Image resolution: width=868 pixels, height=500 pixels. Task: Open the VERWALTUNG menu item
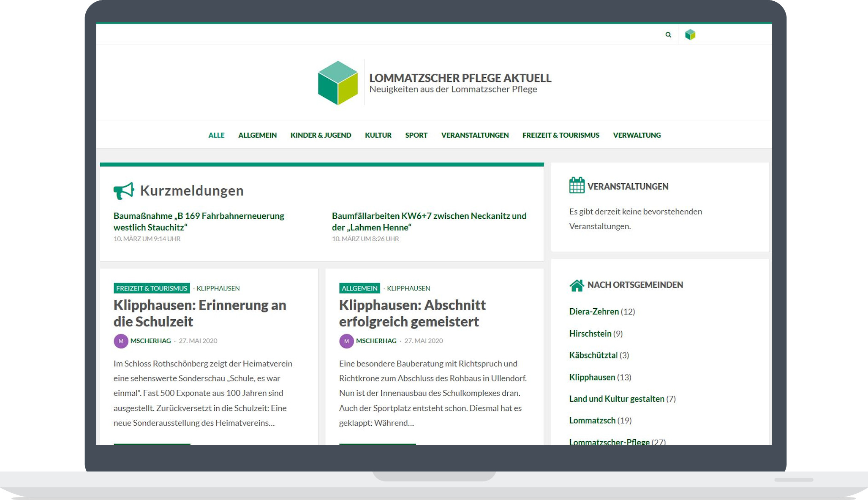click(x=637, y=135)
